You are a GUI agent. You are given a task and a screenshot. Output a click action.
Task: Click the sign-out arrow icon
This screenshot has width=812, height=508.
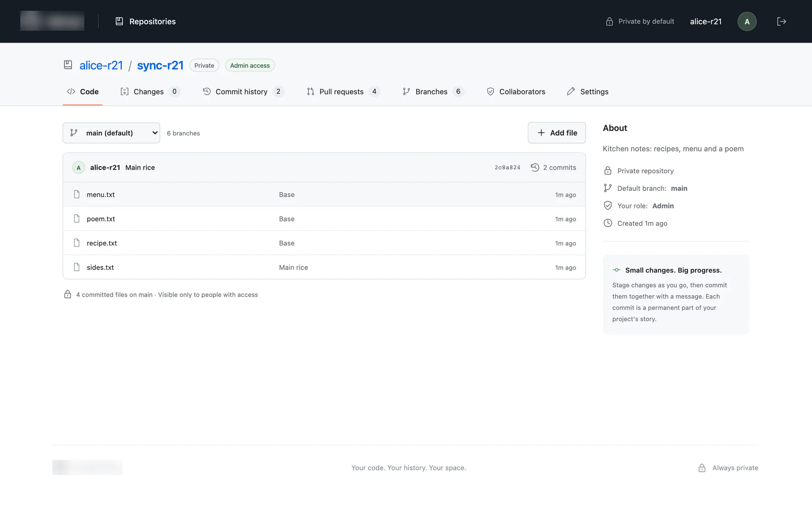click(781, 22)
